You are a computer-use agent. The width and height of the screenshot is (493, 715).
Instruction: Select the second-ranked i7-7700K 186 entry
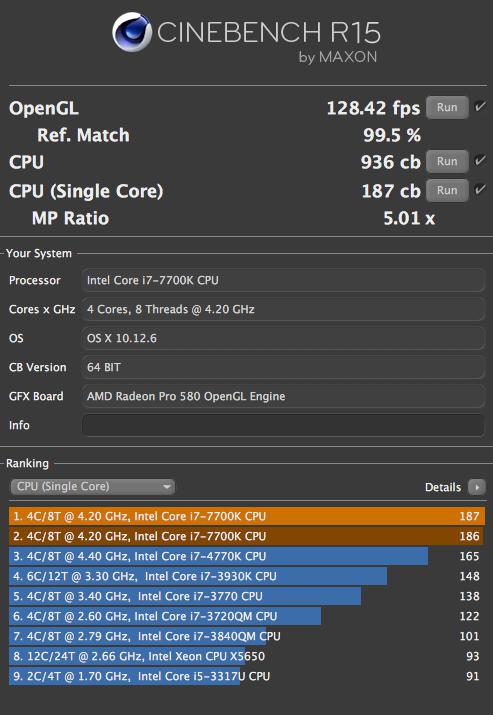[x=247, y=536]
